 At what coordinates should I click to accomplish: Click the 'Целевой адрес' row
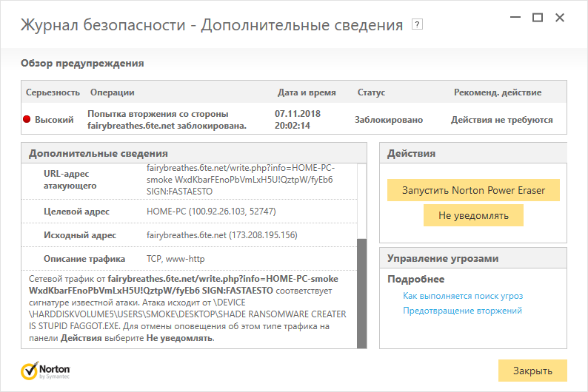(193, 212)
